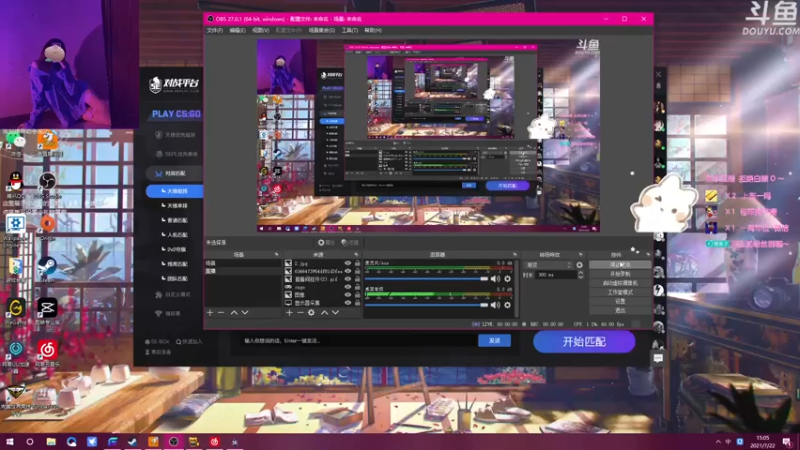The height and width of the screenshot is (450, 800).
Task: Toggle lock on 图像 source
Action: tap(357, 295)
